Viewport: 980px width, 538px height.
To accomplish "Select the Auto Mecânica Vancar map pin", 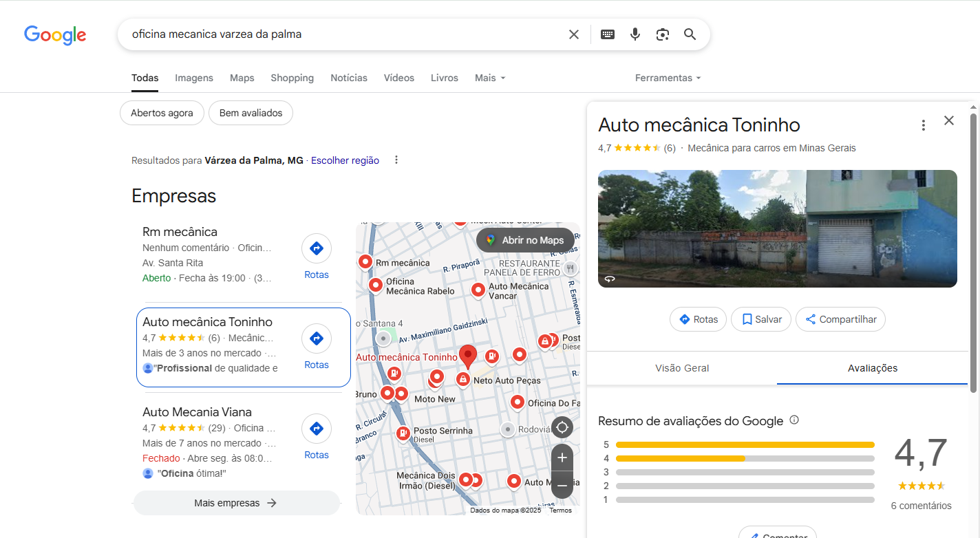I will pyautogui.click(x=478, y=290).
